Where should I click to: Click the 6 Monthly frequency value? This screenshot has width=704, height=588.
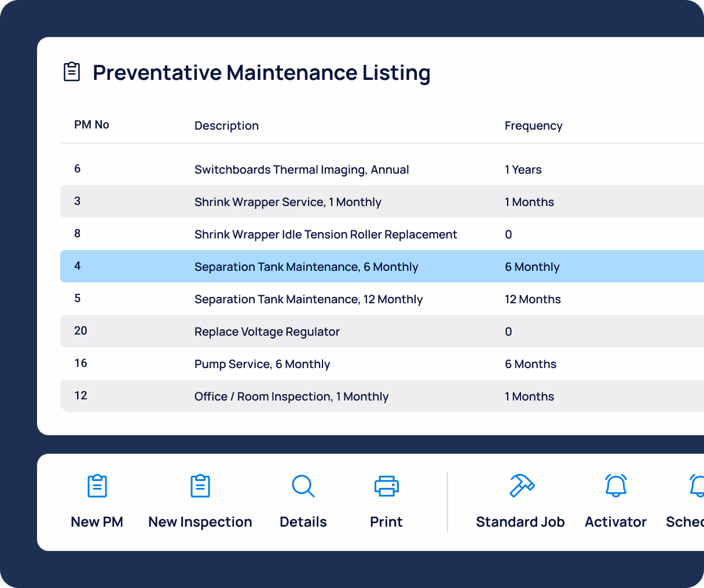(532, 267)
